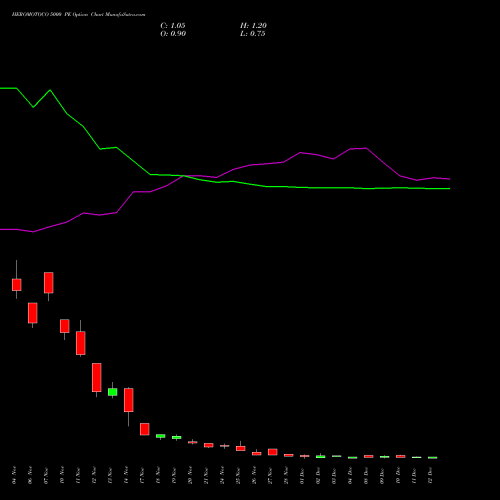Click the red candlestick for 27 Nov
Screen dimensions: 500x500
pos(273,452)
